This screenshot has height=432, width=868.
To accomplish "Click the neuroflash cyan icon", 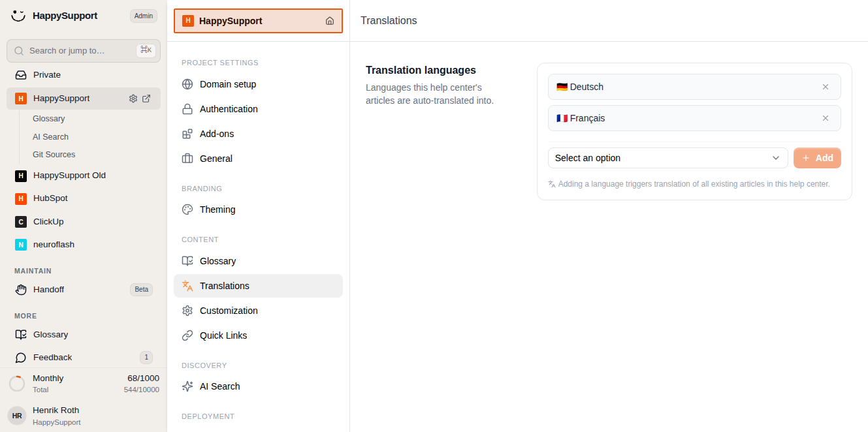I will tap(21, 245).
